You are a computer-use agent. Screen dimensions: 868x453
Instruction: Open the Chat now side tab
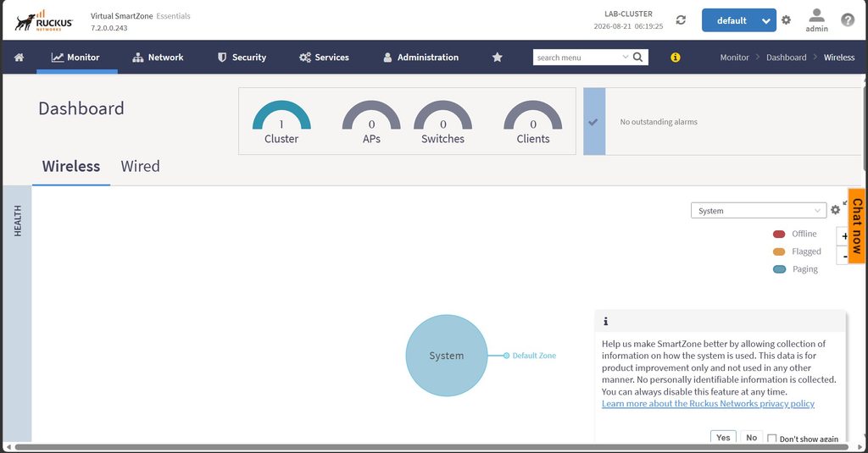coord(857,226)
